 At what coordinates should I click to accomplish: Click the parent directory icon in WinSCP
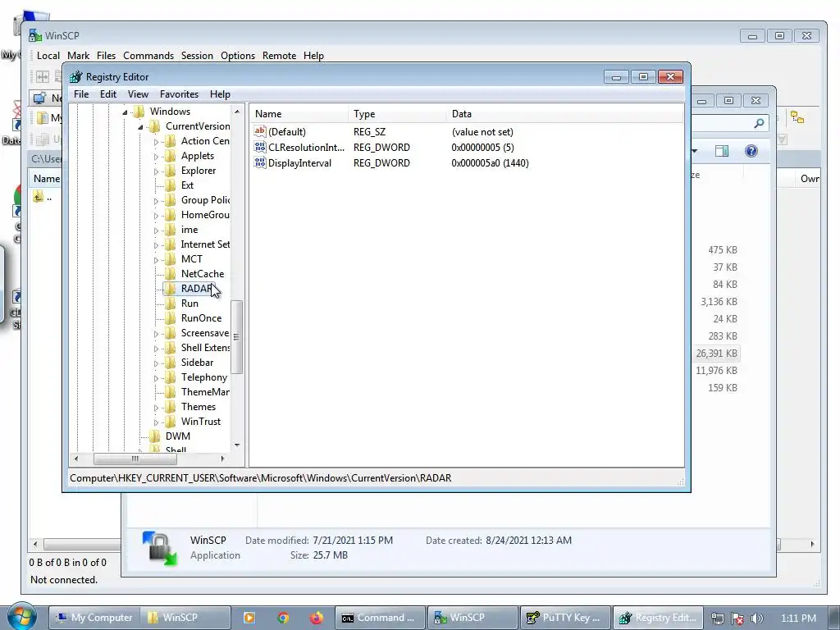tap(38, 197)
